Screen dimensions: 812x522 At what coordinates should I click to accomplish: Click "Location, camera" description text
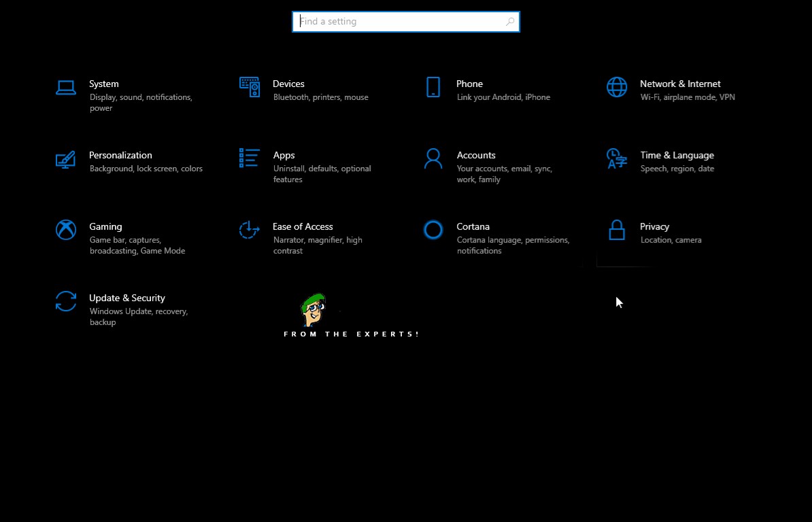pyautogui.click(x=671, y=240)
